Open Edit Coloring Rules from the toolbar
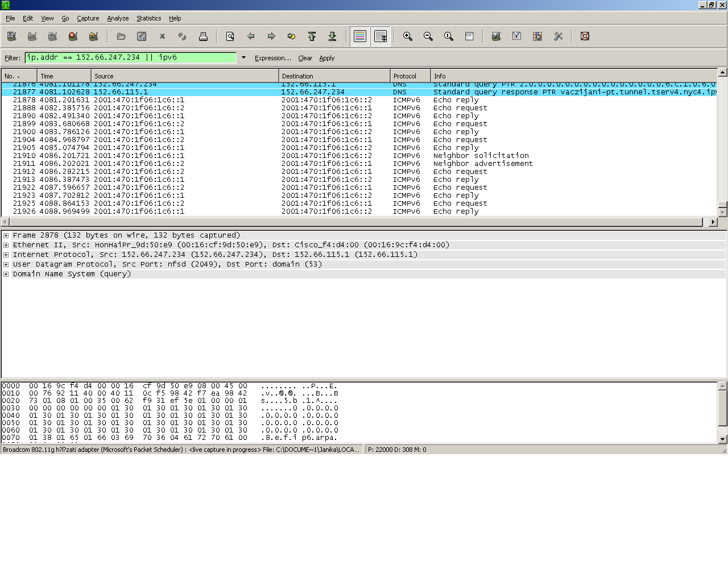 [537, 36]
